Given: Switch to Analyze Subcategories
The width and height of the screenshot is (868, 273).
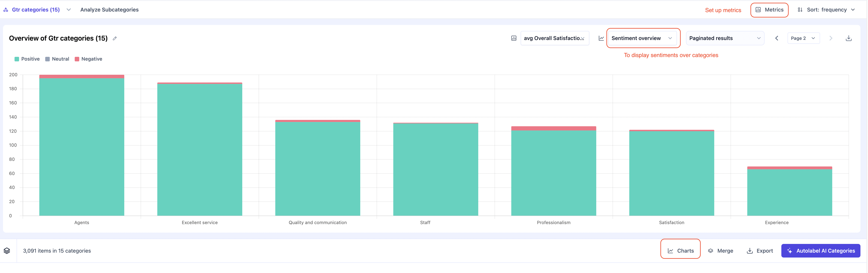Looking at the screenshot, I should pos(109,10).
